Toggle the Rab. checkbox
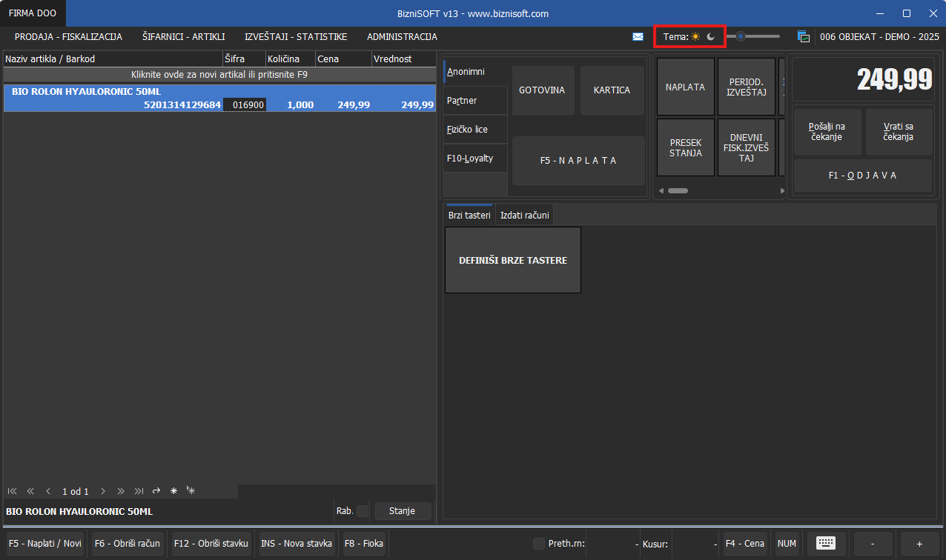 click(363, 511)
